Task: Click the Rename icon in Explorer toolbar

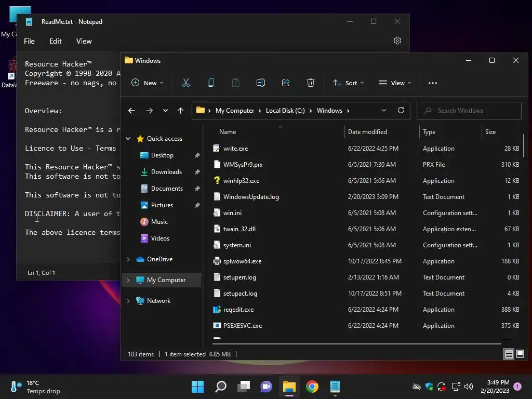Action: coord(261,83)
